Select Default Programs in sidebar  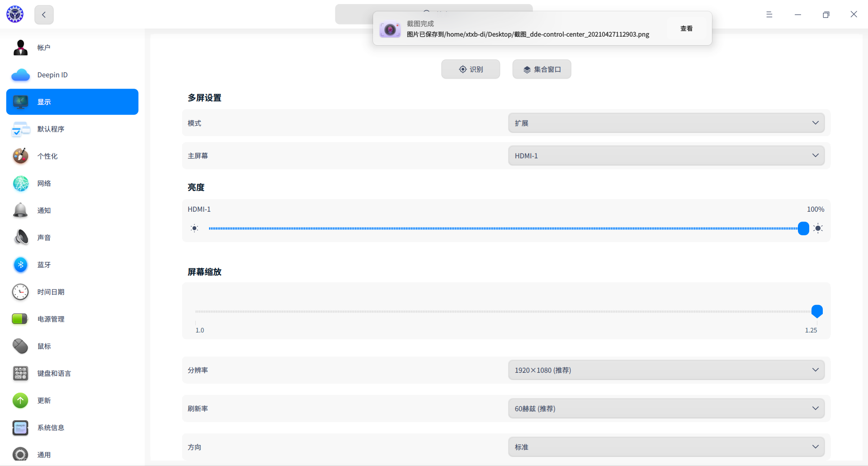point(51,129)
